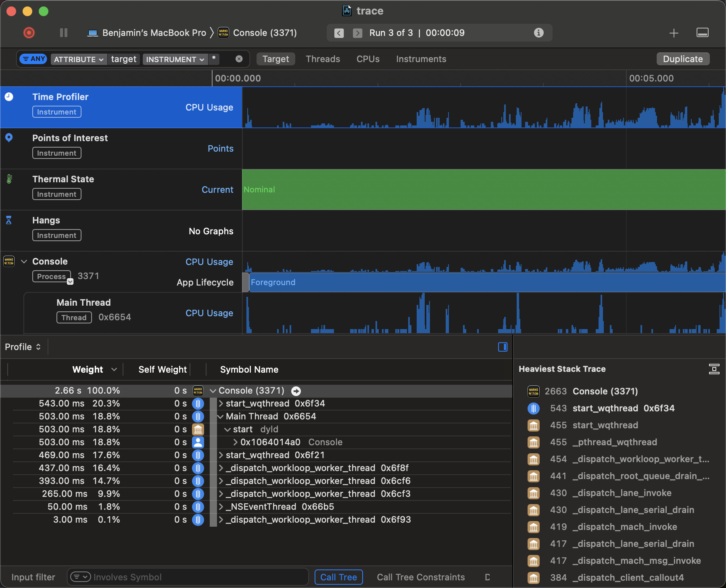Image resolution: width=726 pixels, height=588 pixels.
Task: Open the Involves Symbol filter type menu
Action: (80, 577)
